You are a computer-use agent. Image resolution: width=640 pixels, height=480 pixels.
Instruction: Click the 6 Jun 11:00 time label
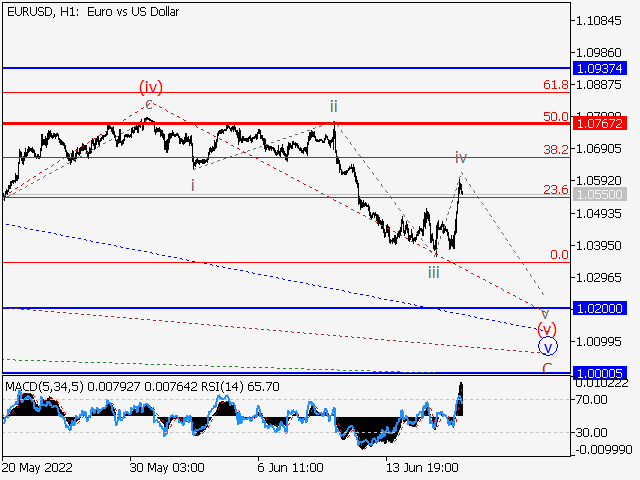291,467
